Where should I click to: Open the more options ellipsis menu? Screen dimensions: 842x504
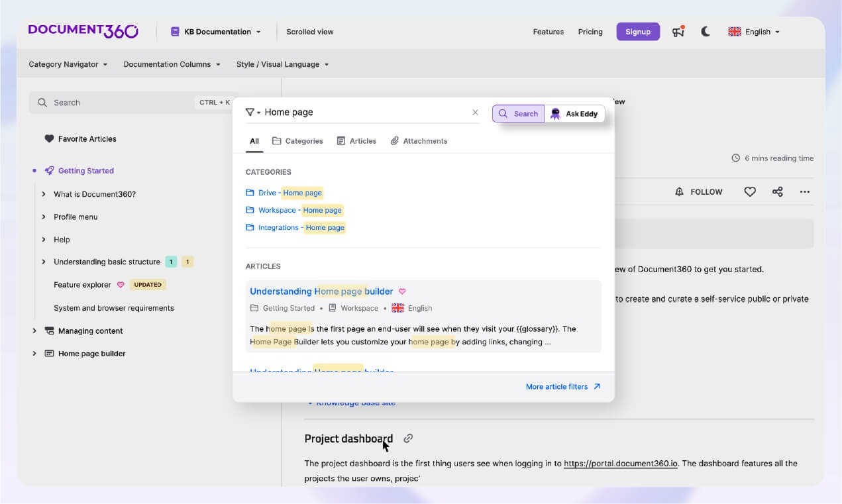[x=805, y=192]
